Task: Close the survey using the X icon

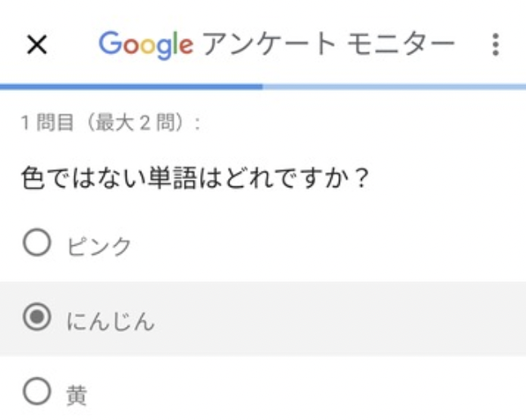Action: coord(37,45)
